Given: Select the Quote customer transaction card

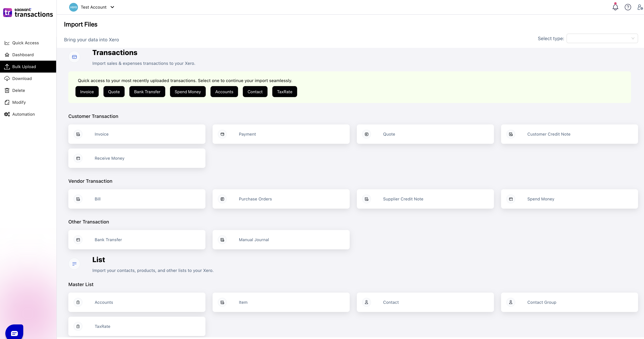Looking at the screenshot, I should coord(425,134).
